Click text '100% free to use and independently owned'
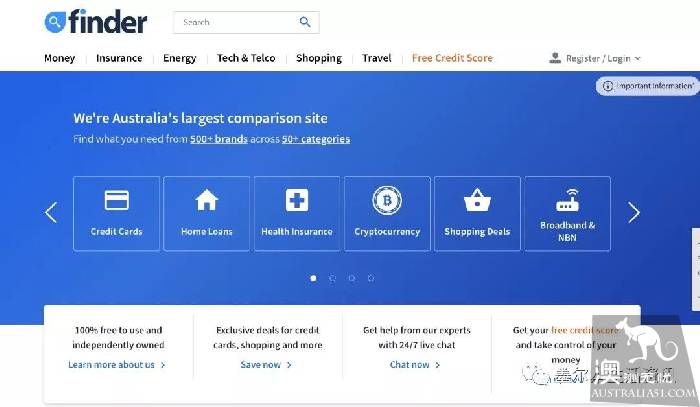 118,337
